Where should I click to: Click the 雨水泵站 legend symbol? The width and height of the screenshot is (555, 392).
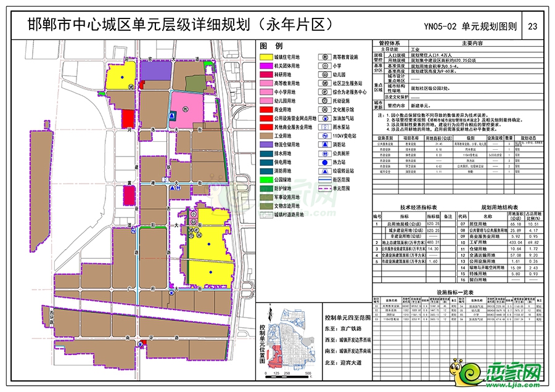tap(324, 127)
